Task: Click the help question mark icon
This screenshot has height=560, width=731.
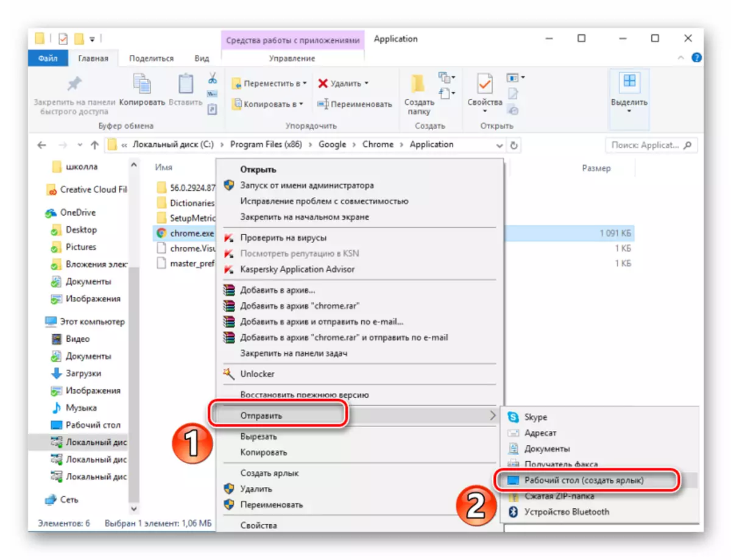Action: (x=697, y=58)
